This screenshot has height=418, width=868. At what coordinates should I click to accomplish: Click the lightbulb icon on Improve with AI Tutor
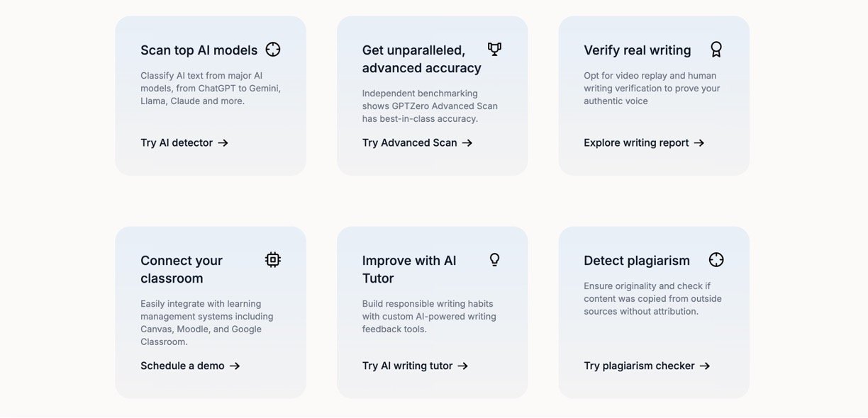tap(495, 259)
